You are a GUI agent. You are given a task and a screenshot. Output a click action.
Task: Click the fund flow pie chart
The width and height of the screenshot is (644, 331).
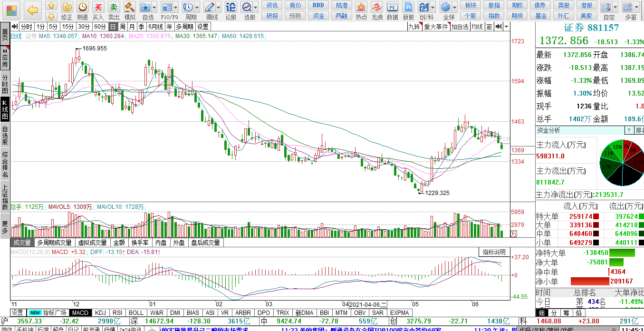pyautogui.click(x=622, y=162)
